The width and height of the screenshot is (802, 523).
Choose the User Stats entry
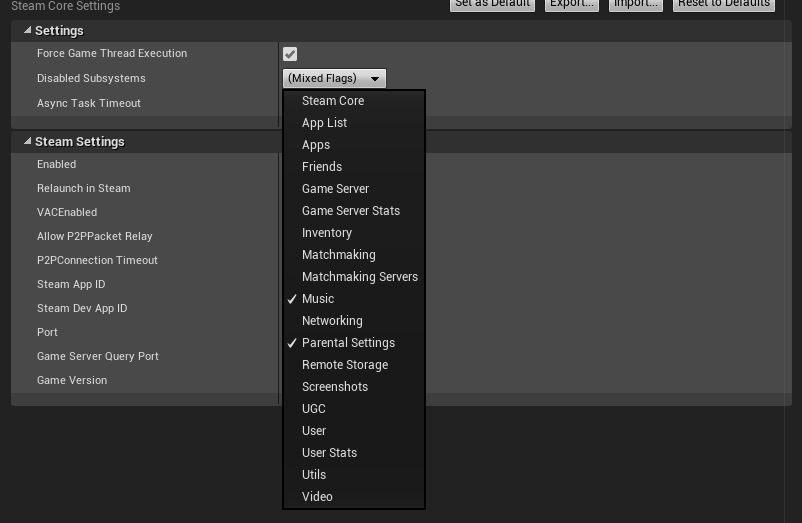pyautogui.click(x=329, y=453)
